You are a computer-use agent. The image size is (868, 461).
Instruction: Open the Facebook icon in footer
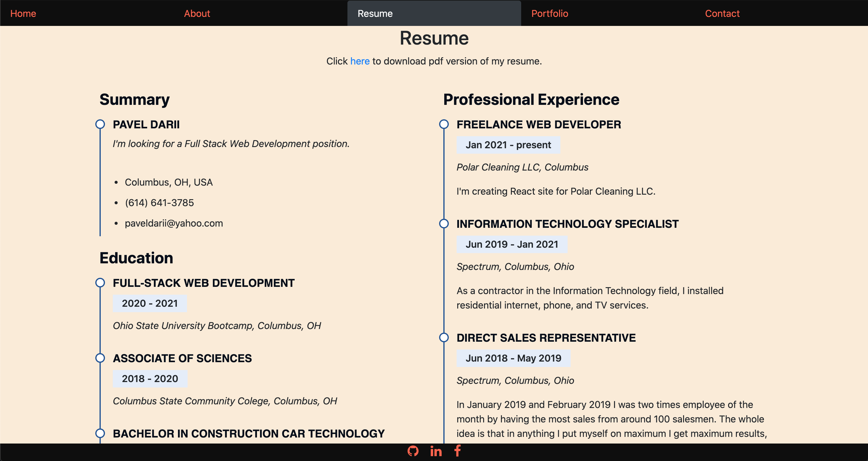click(x=457, y=451)
